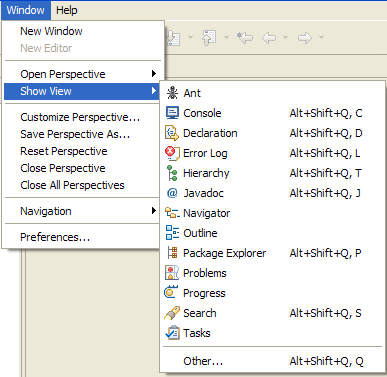
Task: Select New Window
Action: click(x=83, y=31)
